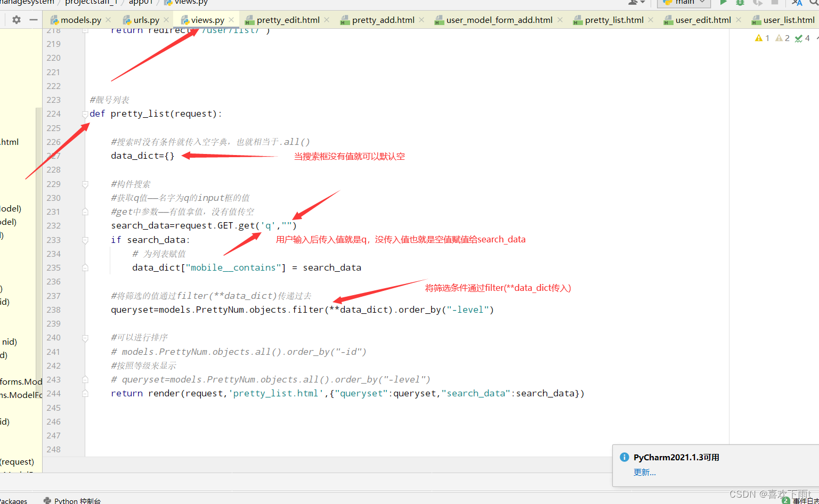Click order_by("-level") on line 238
The width and height of the screenshot is (819, 504).
pos(446,310)
